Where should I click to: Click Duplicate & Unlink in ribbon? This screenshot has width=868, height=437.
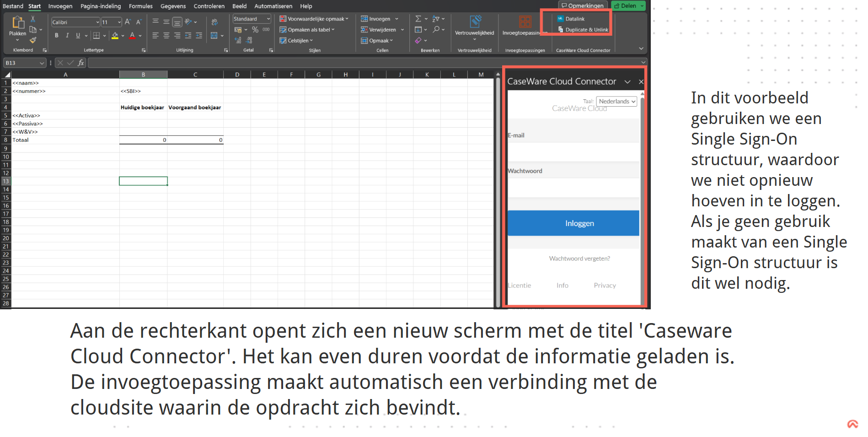pyautogui.click(x=583, y=30)
